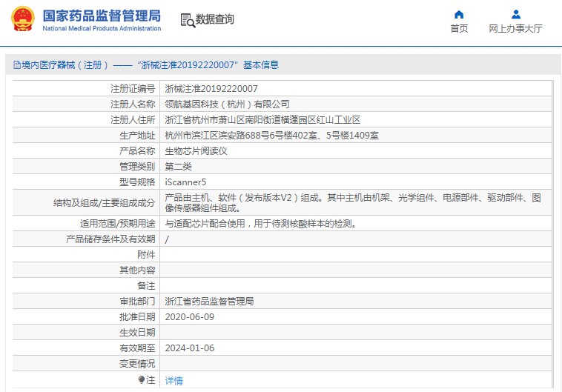Click the 其他内容 row label

point(137,270)
